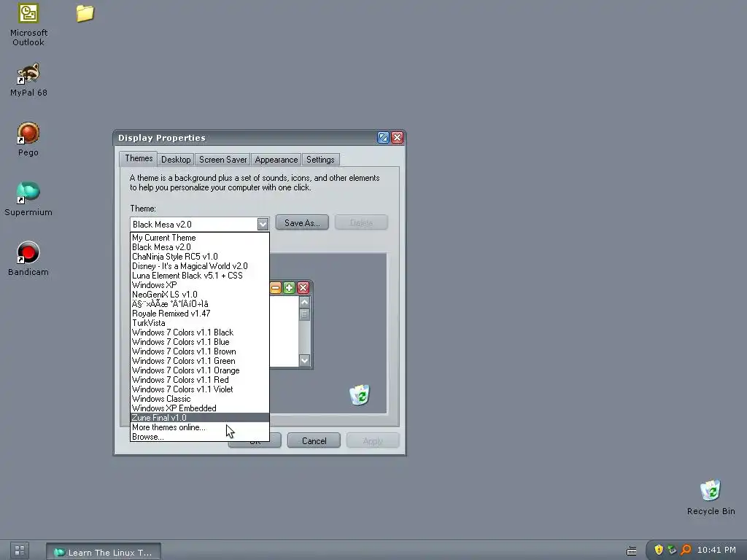Switch to the Desktop tab
The image size is (747, 560).
[176, 160]
